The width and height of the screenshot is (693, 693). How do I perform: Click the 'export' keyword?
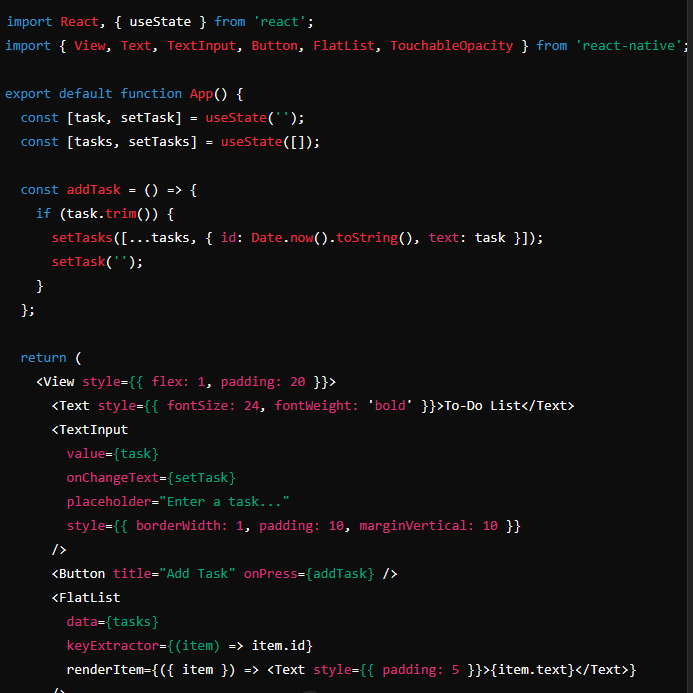(28, 94)
